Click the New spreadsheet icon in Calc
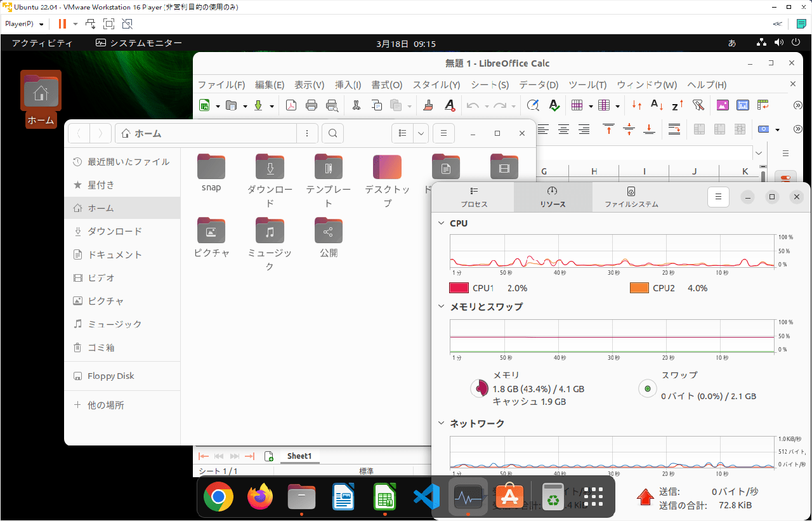Viewport: 812px width, 521px height. point(205,105)
